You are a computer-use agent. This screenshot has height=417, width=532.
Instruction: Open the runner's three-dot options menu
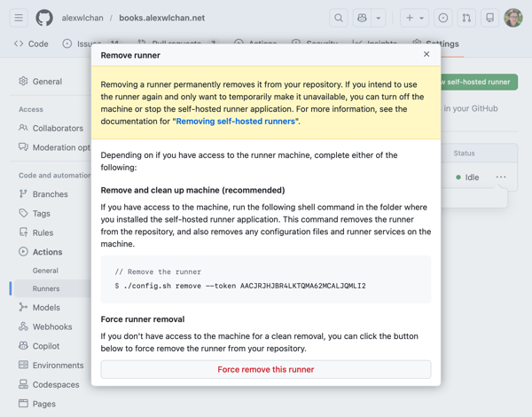(501, 177)
